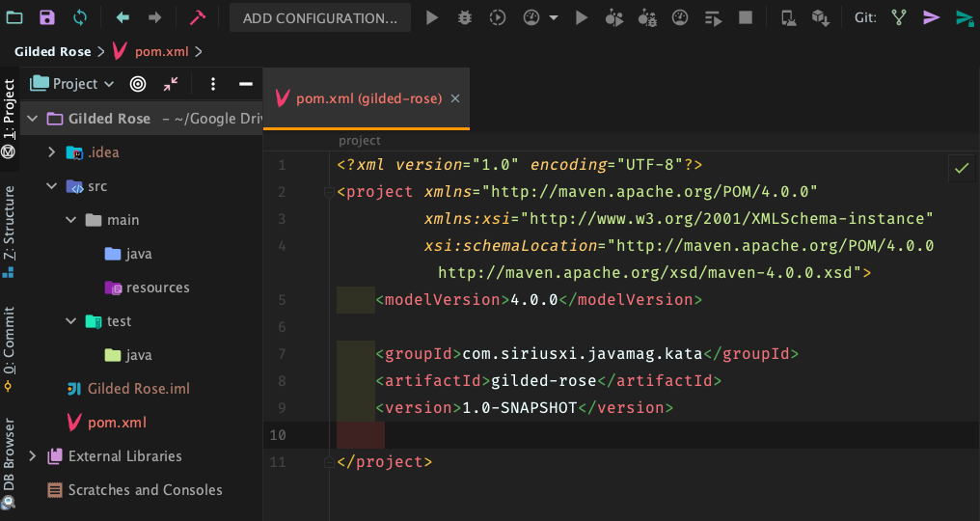The height and width of the screenshot is (521, 980).
Task: Click the project breadcrumb in editor
Action: click(360, 141)
